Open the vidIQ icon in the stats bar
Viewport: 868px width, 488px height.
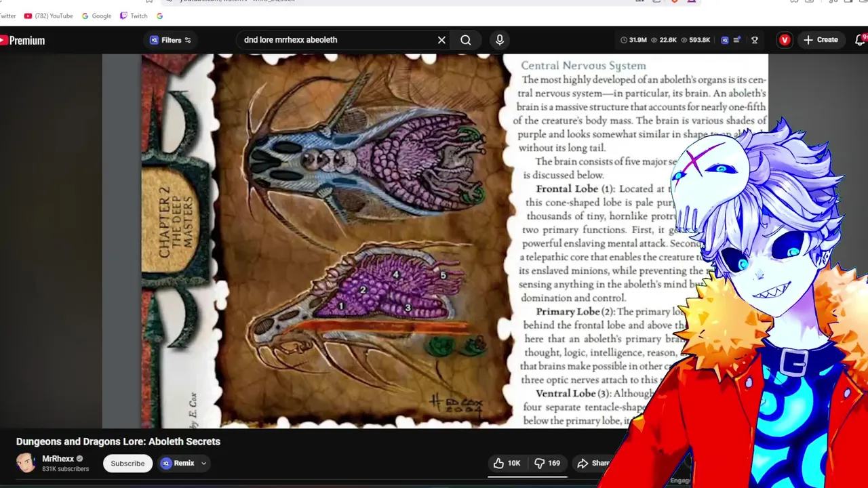[725, 40]
